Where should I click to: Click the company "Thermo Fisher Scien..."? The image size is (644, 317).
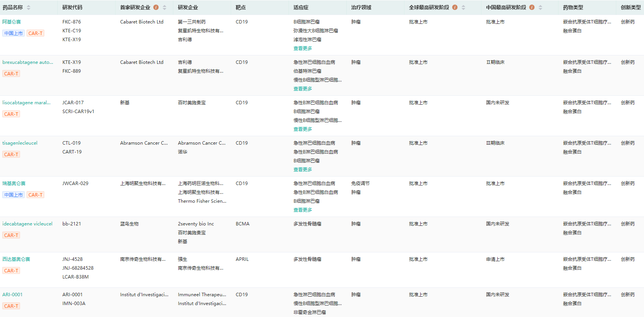(x=202, y=201)
